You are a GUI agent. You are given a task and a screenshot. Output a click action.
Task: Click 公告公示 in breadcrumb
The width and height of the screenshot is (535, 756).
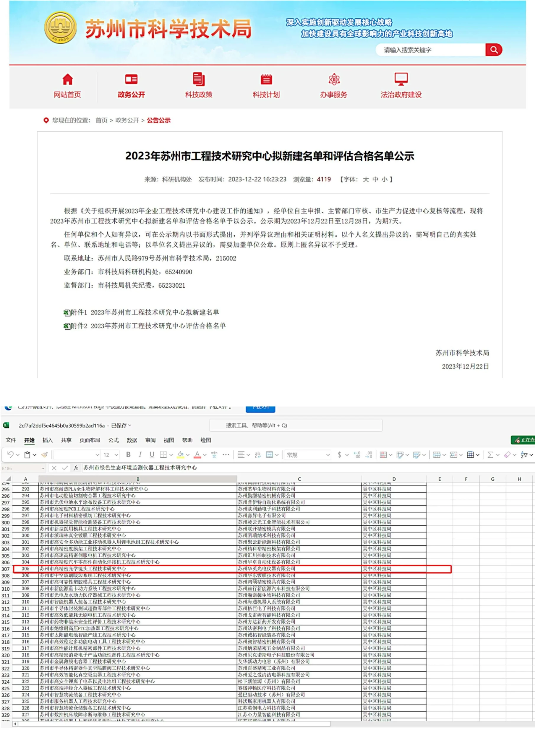tap(158, 120)
